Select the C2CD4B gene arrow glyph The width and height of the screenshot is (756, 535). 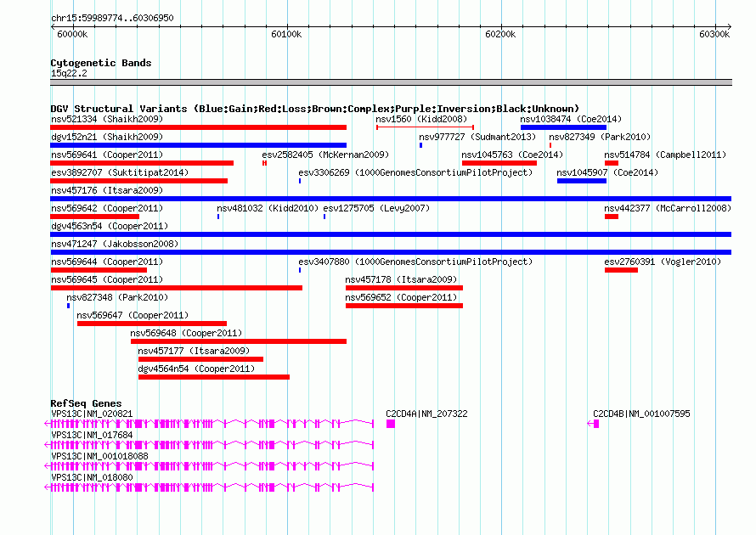click(x=593, y=424)
